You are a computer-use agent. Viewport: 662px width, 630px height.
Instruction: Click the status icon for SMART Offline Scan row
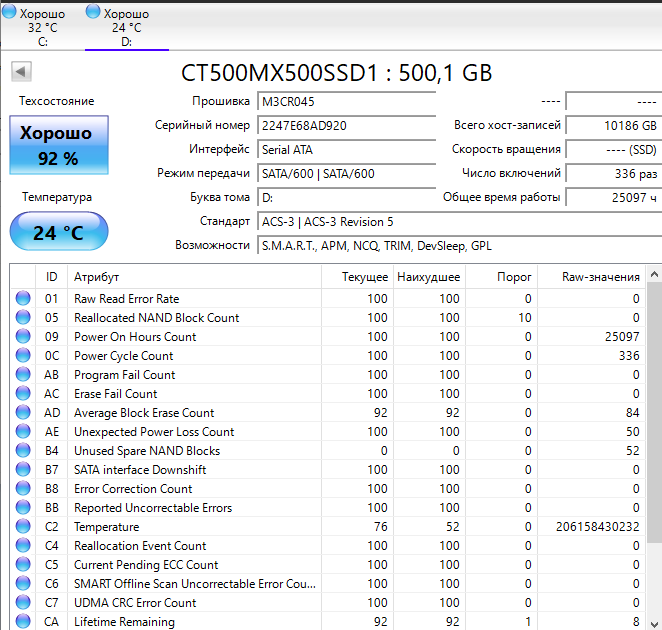click(23, 583)
